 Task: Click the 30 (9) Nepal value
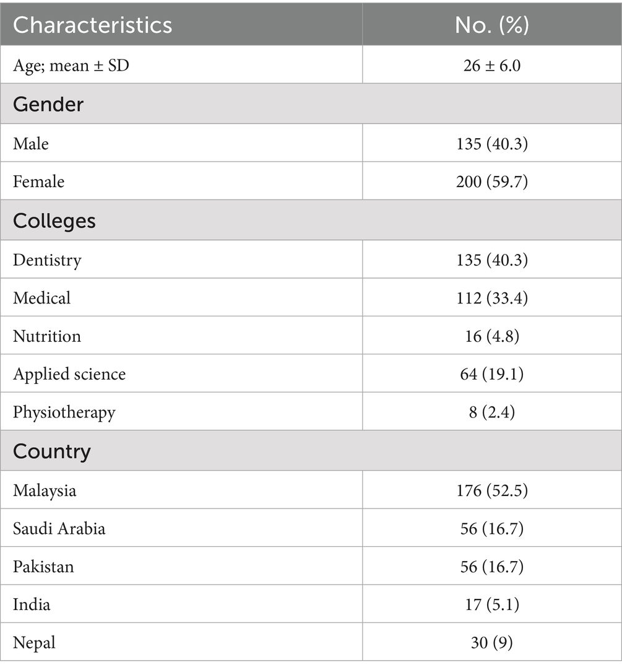[492, 642]
